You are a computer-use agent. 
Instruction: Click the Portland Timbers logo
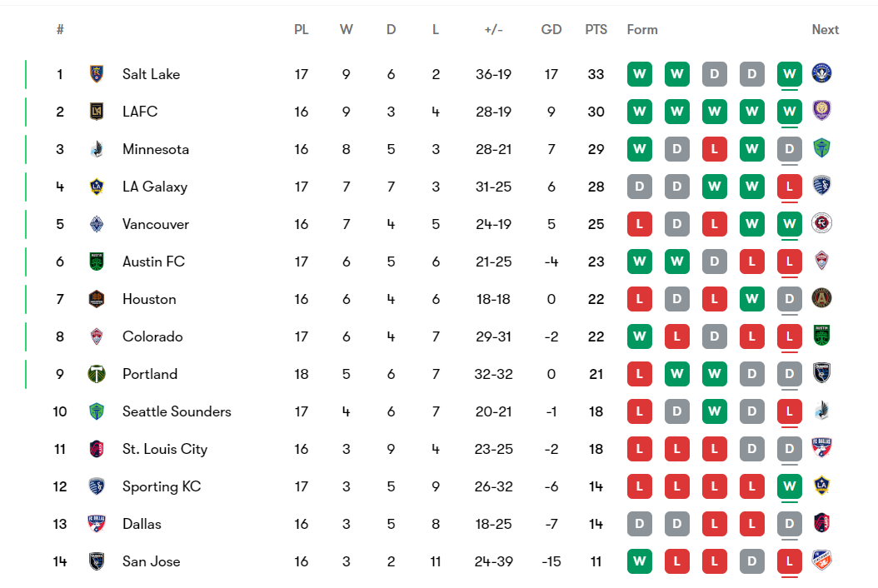tap(97, 374)
